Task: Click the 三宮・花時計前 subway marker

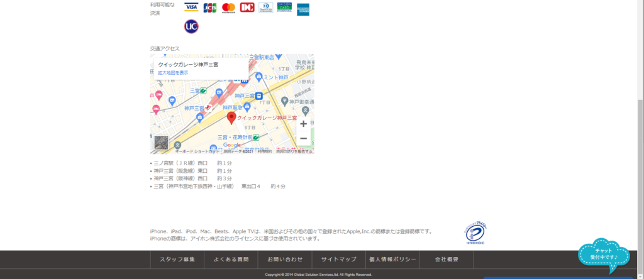Action: (256, 138)
